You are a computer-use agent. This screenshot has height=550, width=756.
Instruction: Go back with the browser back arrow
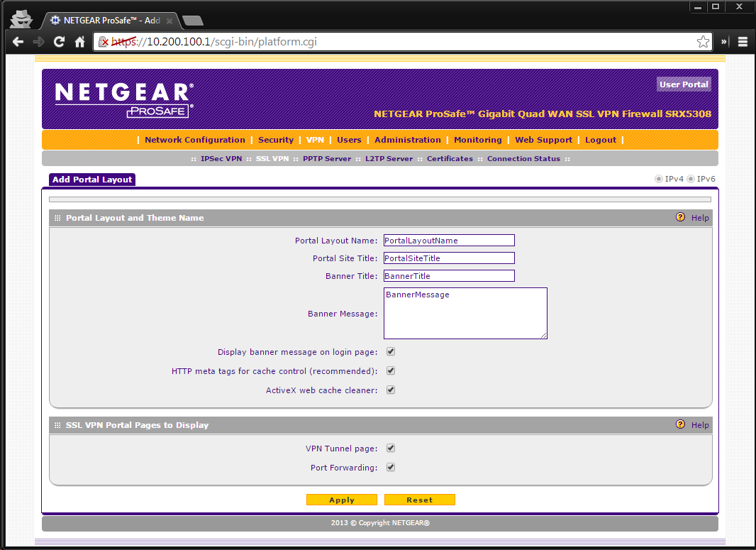[x=18, y=42]
